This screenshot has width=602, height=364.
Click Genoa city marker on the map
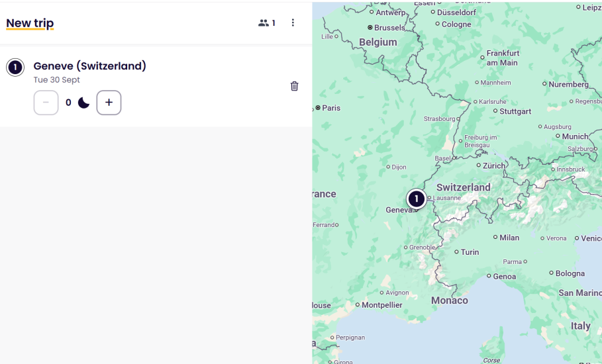(x=489, y=276)
